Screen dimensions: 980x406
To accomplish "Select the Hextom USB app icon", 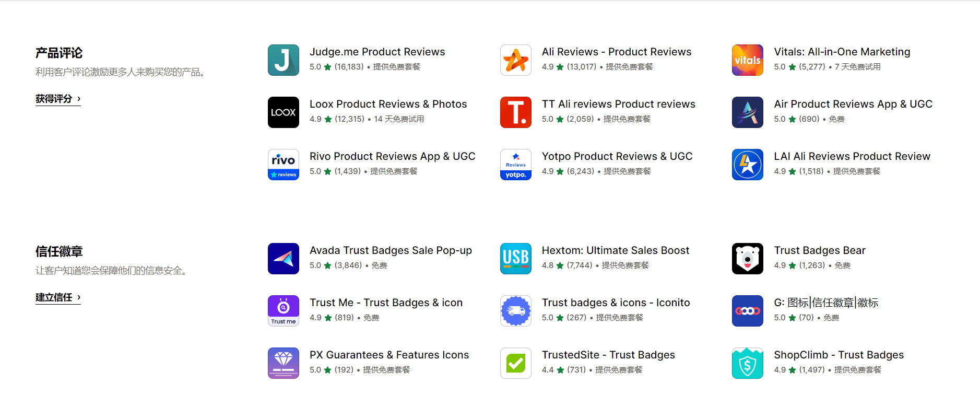I will click(516, 259).
